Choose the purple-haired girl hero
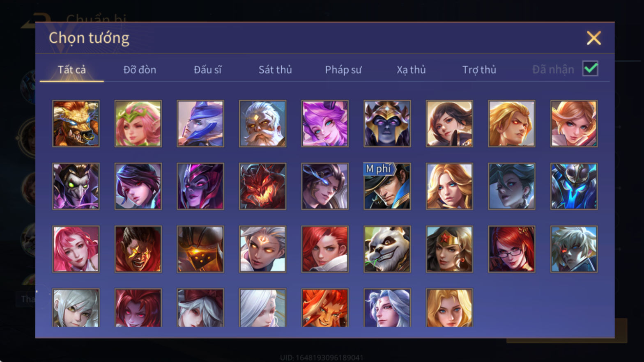Viewport: 644px width, 362px height. click(x=325, y=124)
